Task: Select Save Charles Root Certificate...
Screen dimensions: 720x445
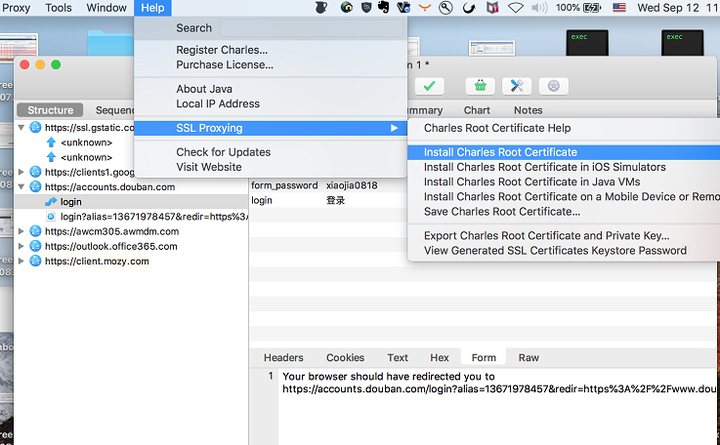Action: 563,211
